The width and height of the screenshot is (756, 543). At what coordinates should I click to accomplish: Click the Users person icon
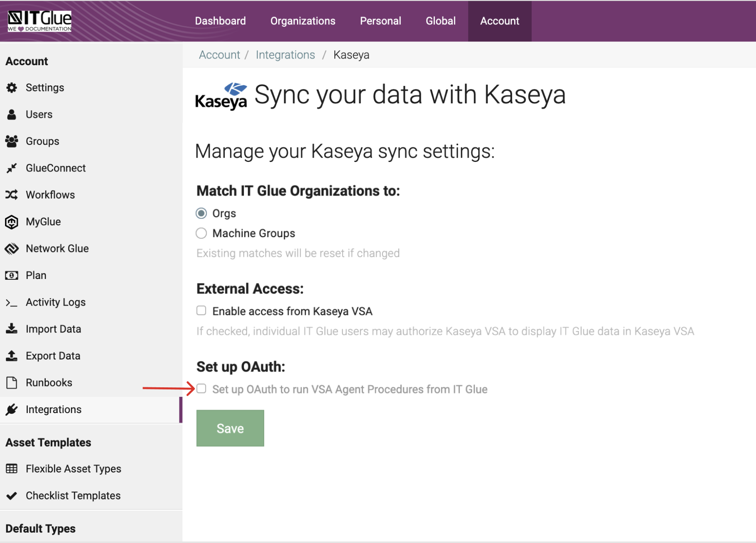pyautogui.click(x=12, y=115)
